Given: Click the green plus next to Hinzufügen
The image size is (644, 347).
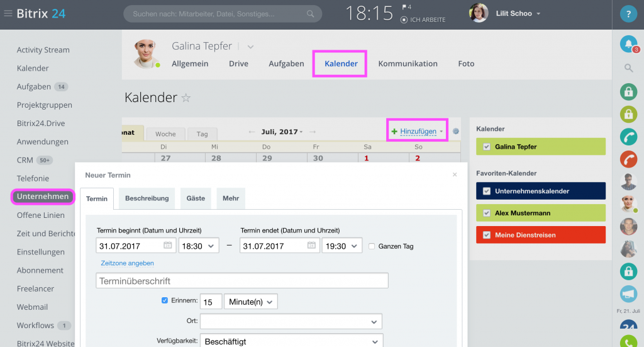Looking at the screenshot, I should pos(394,132).
